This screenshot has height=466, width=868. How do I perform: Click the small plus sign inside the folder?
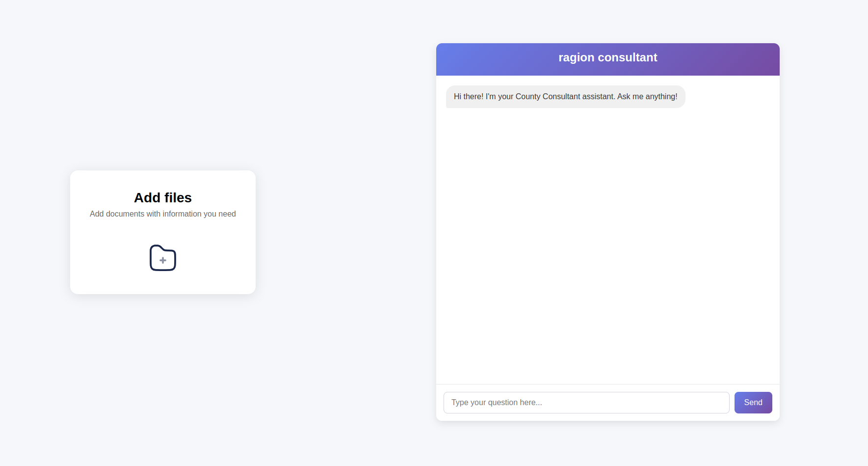pos(163,260)
